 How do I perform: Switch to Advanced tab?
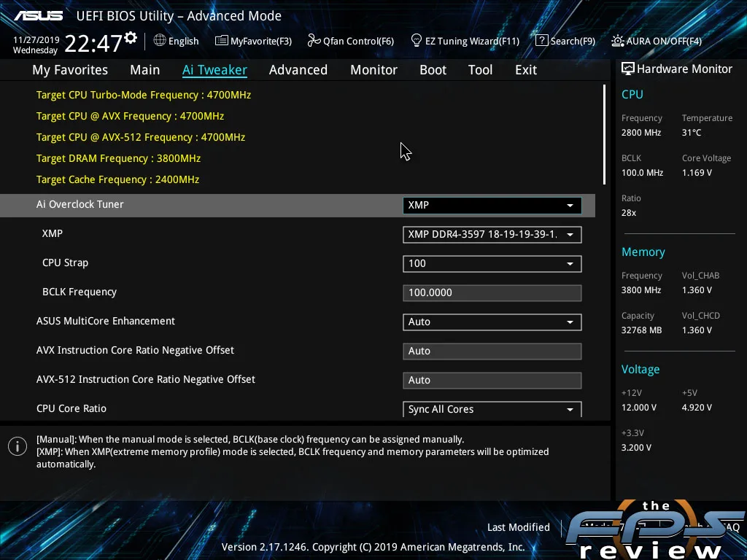coord(298,70)
